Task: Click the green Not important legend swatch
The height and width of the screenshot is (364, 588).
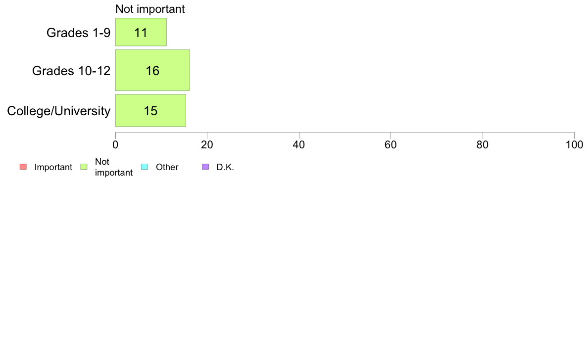Action: (x=84, y=167)
